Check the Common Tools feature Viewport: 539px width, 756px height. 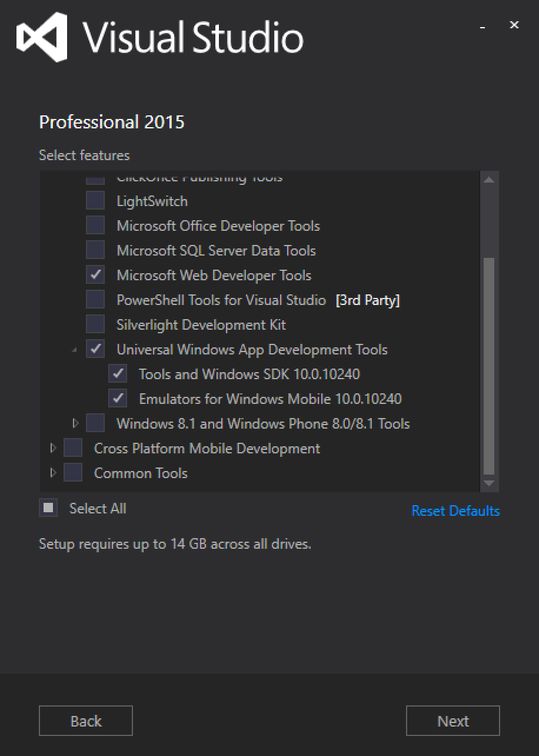coord(72,472)
